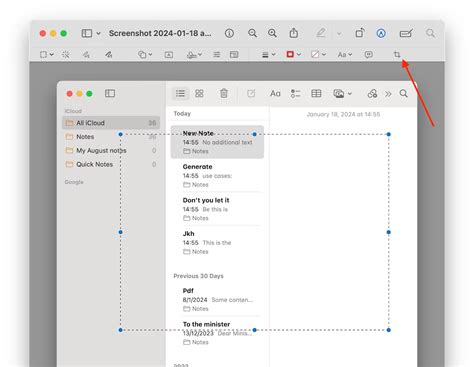The width and height of the screenshot is (474, 367).
Task: Toggle the Preview sidebar view button
Action: point(90,33)
